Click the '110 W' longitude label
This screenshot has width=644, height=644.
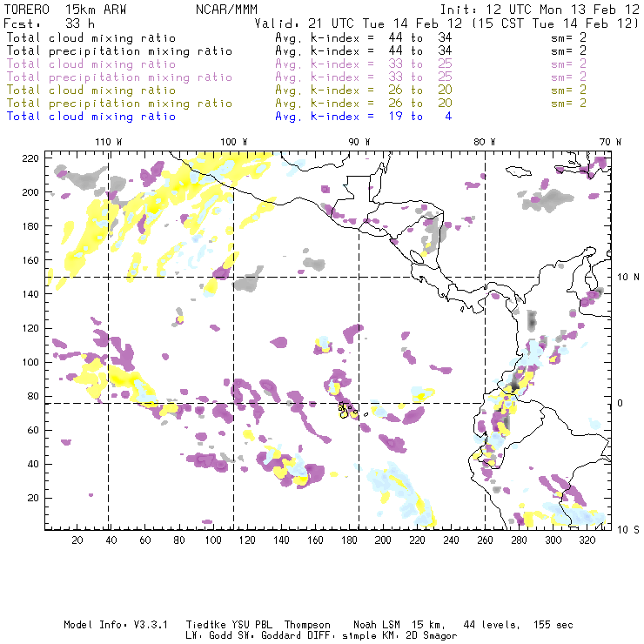109,142
